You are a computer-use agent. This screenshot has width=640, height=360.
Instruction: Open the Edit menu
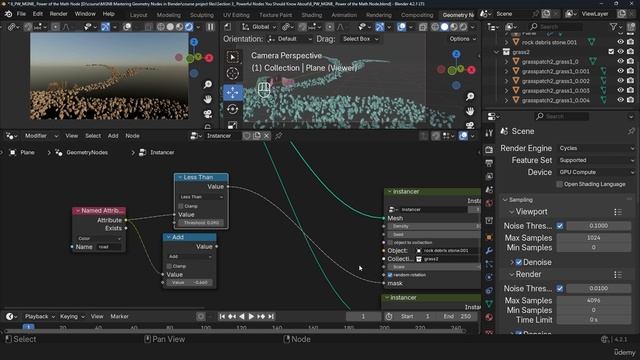[38, 14]
